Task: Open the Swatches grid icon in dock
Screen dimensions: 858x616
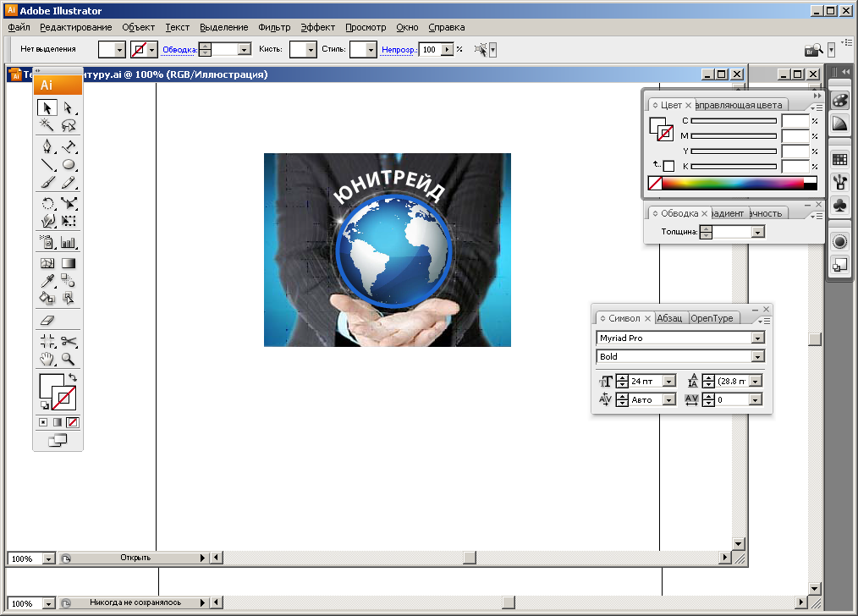Action: (839, 159)
